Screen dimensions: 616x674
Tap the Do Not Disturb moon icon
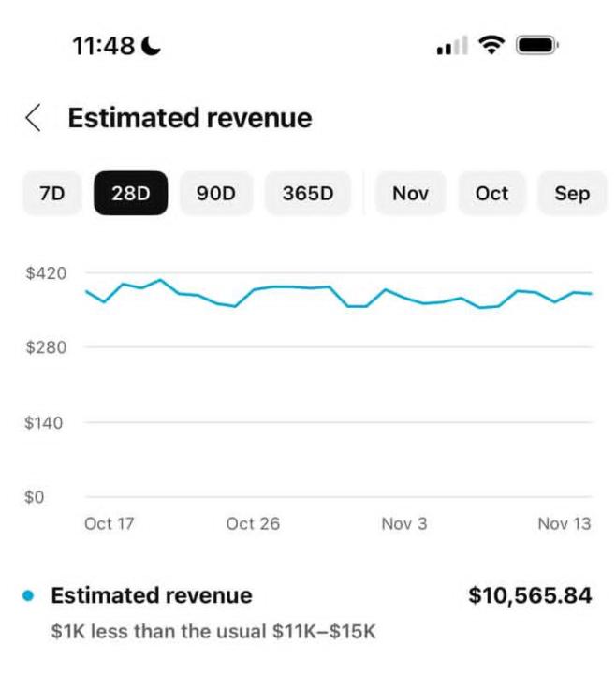pos(153,45)
